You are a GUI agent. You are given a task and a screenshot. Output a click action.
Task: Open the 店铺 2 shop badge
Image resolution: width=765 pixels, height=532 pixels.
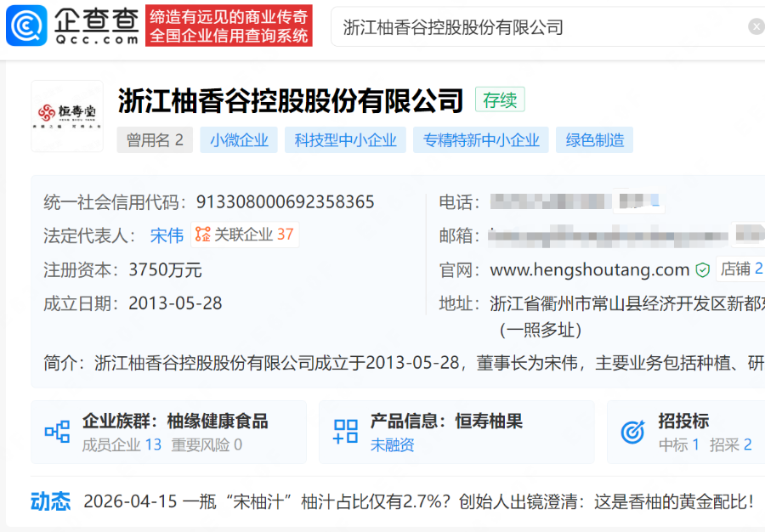coord(740,269)
